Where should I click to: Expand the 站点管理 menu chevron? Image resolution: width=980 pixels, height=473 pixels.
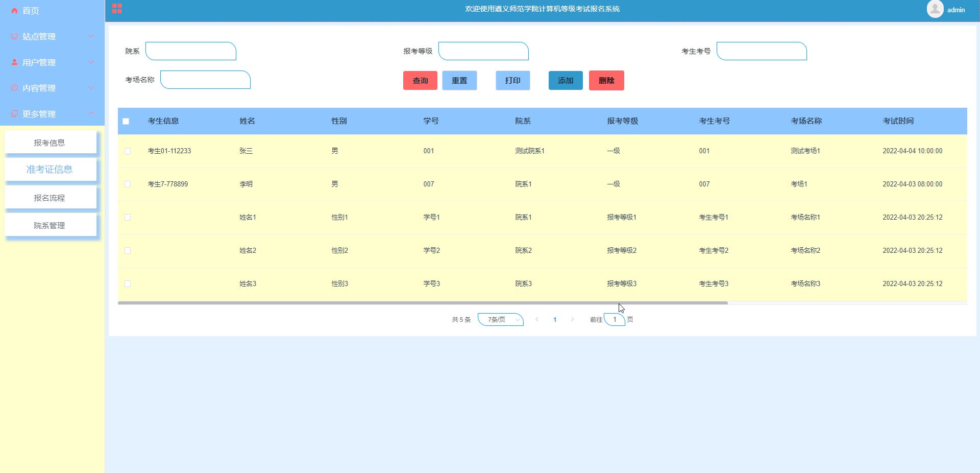click(x=91, y=36)
